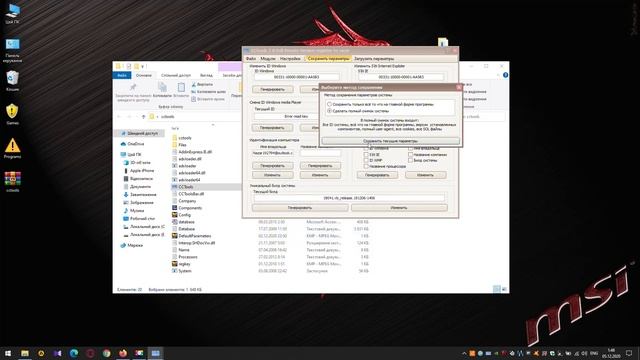Select DefaultParameters file in the list
Image resolution: width=640 pixels, height=360 pixels.
(191, 236)
